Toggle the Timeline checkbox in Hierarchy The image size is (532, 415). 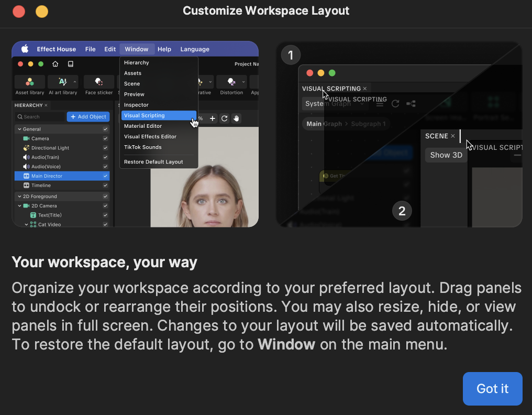tap(105, 185)
